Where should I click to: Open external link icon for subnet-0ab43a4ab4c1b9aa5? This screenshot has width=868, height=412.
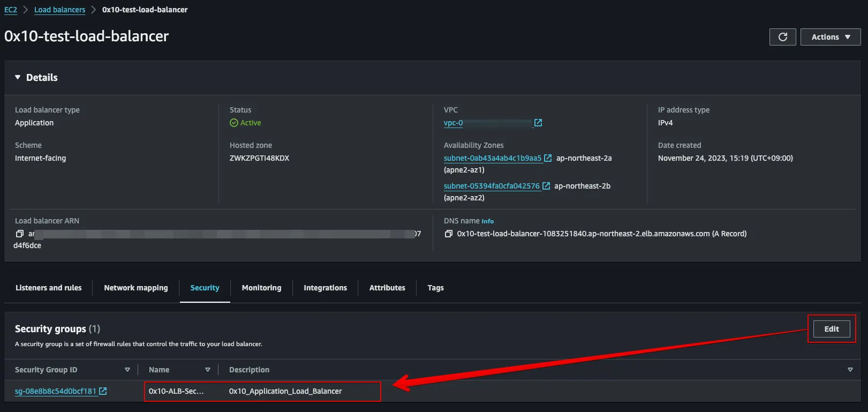click(548, 158)
